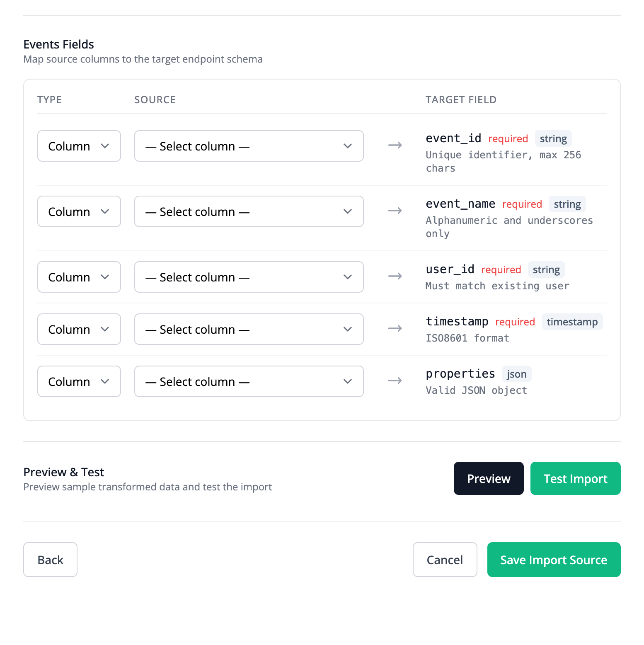This screenshot has width=644, height=645.
Task: Open the Select column dropdown for event_id
Action: point(249,146)
